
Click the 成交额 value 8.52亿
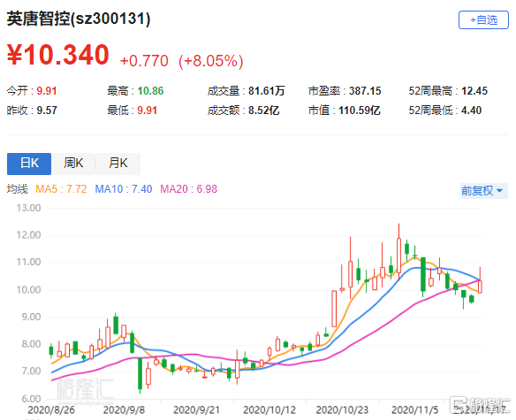pyautogui.click(x=263, y=111)
